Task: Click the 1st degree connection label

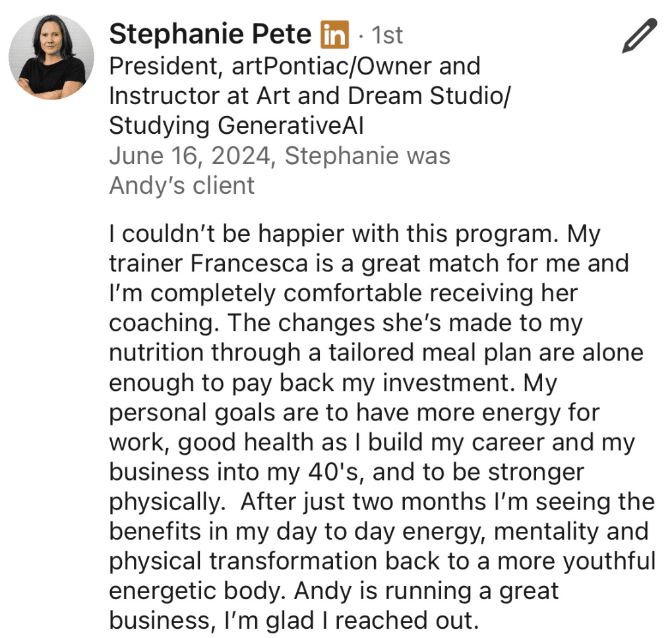Action: coord(388,35)
